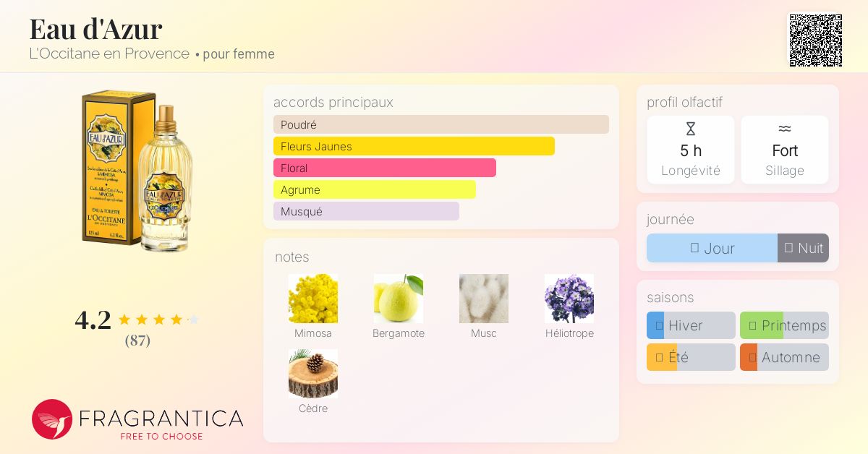Click the Eau d'Azur bottle photo
Viewport: 868px width, 454px height.
tap(136, 171)
